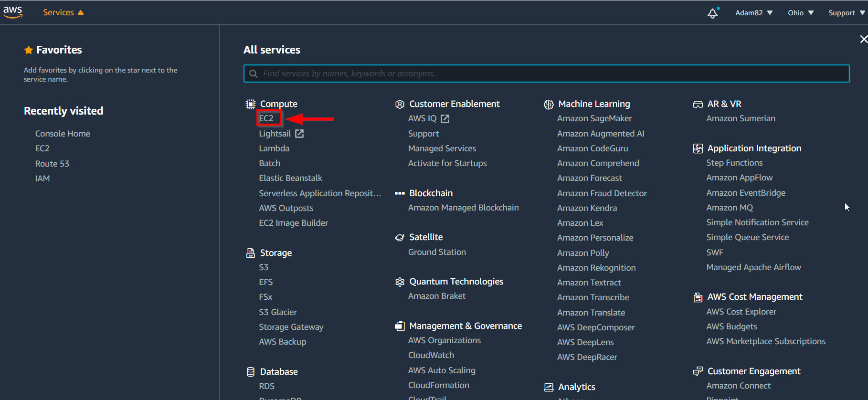The image size is (868, 400).
Task: Open AWS Cost Explorer
Action: point(741,312)
